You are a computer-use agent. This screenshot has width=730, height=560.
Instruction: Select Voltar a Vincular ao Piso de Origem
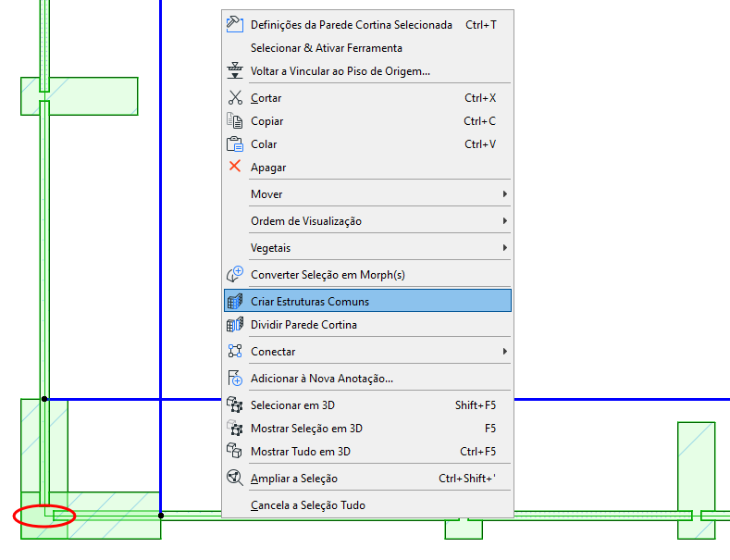click(x=367, y=71)
